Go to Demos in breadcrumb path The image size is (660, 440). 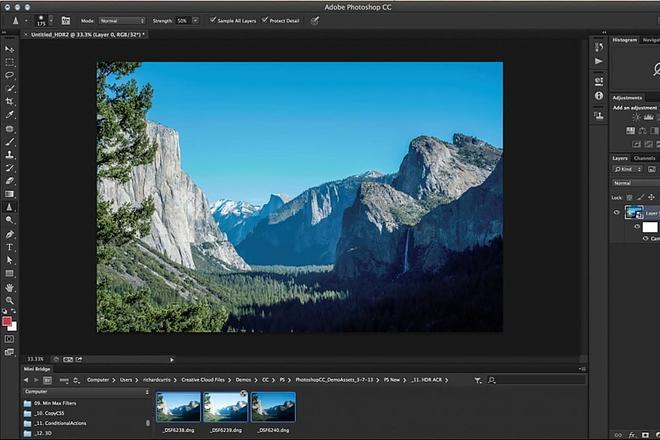pos(243,380)
